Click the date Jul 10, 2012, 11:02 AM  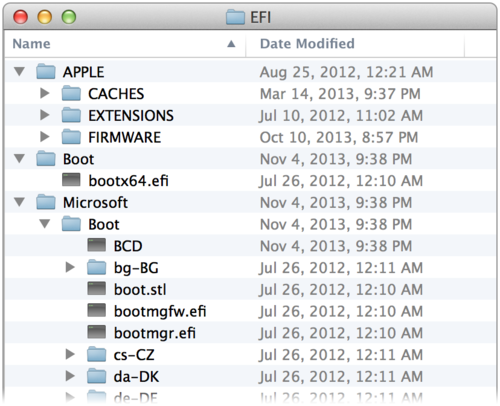(341, 116)
